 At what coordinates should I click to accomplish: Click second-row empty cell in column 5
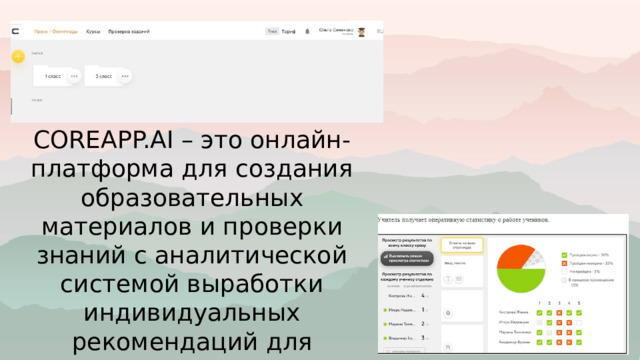(x=579, y=322)
